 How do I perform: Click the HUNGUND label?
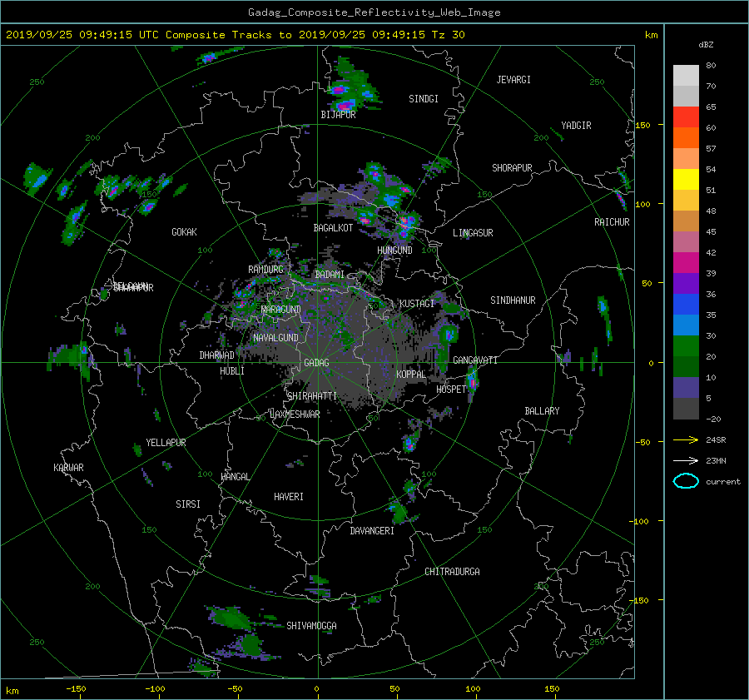pyautogui.click(x=394, y=251)
